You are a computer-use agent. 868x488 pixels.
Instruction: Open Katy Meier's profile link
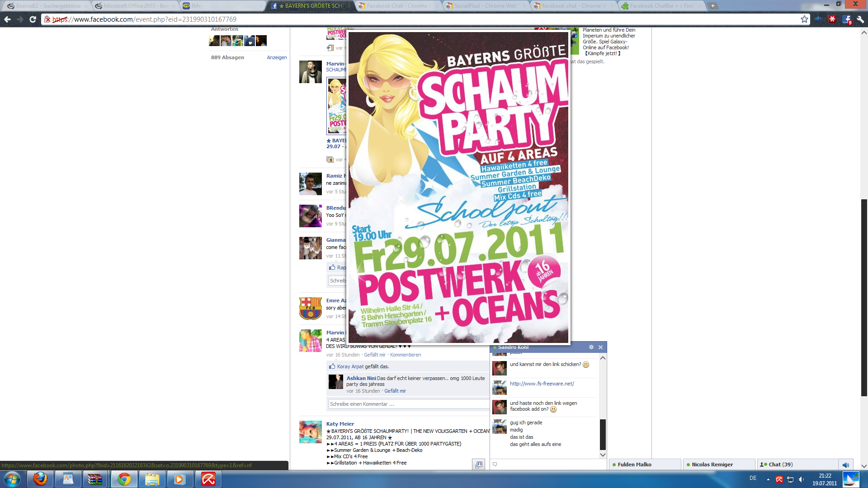pos(340,424)
